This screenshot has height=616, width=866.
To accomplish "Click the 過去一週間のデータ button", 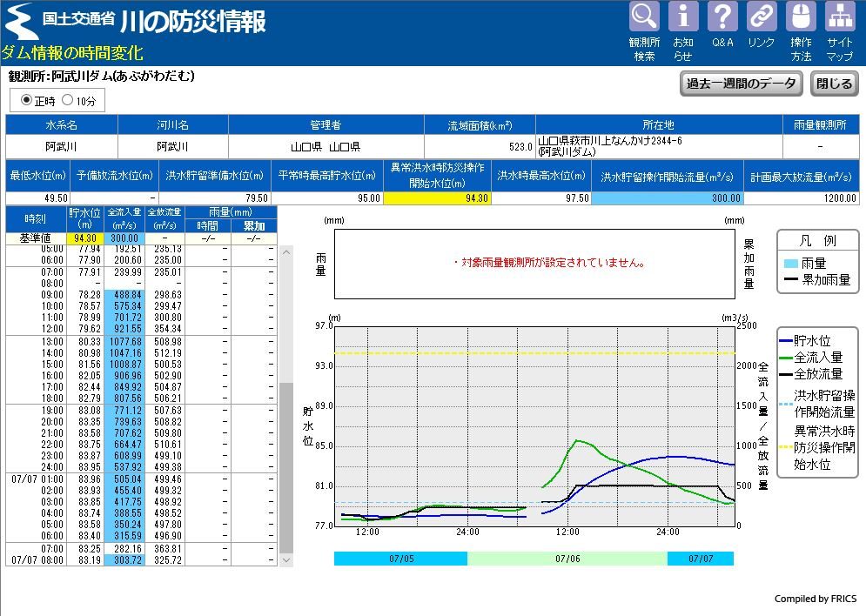I will 740,84.
